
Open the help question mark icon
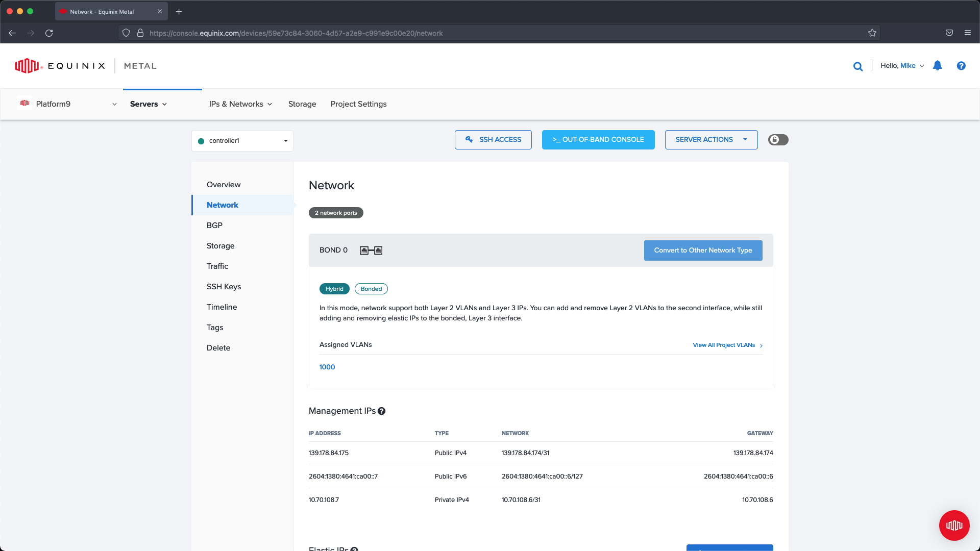click(x=961, y=66)
